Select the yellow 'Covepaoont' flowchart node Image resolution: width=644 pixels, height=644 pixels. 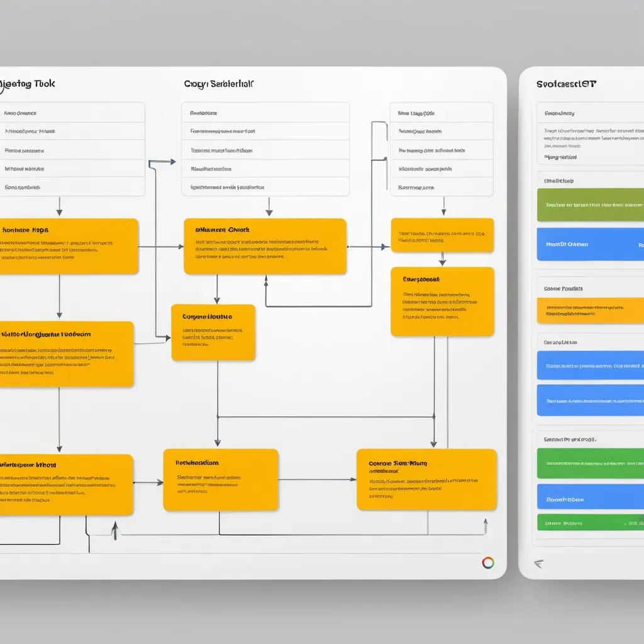[x=442, y=302]
